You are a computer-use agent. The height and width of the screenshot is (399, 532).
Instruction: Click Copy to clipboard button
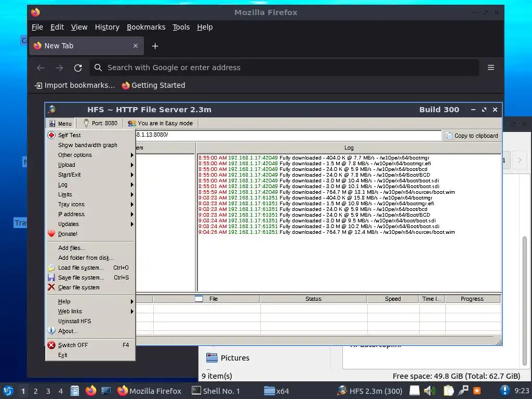(x=472, y=136)
